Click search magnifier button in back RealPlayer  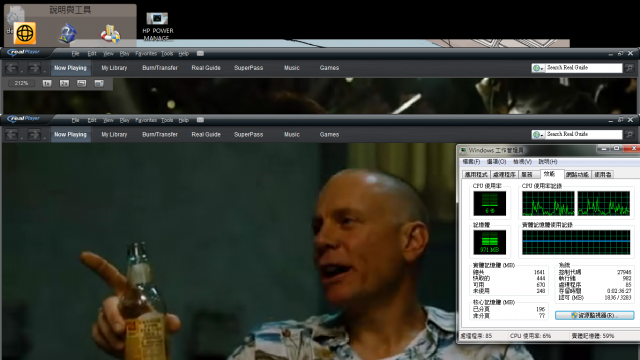[629, 68]
